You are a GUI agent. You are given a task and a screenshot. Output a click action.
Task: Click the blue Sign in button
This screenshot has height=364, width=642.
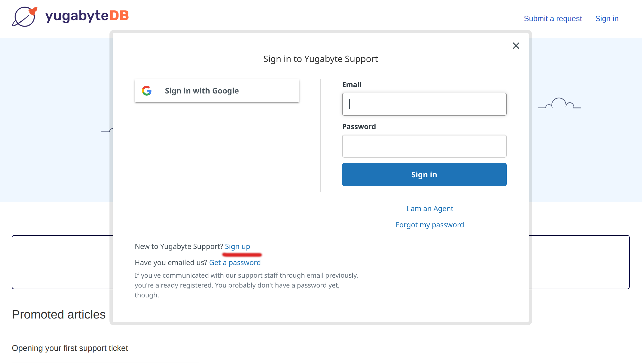click(x=424, y=175)
